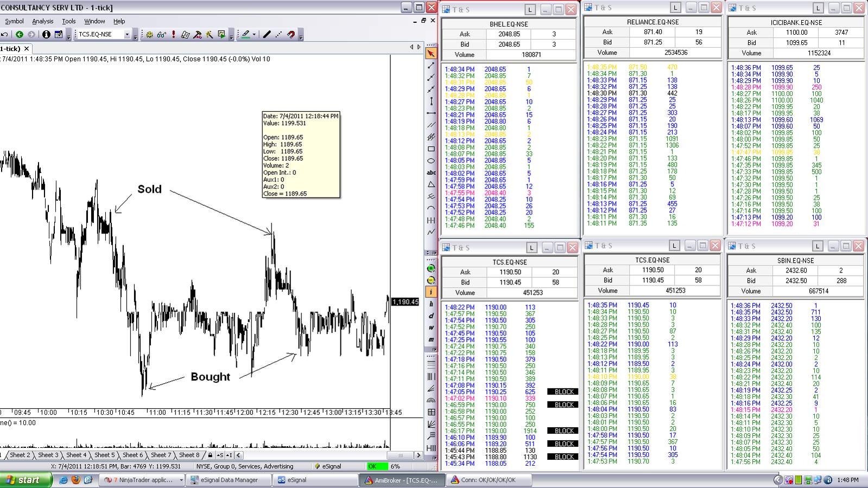This screenshot has width=868, height=488.
Task: Click the binoculars Explore icon
Action: (161, 34)
